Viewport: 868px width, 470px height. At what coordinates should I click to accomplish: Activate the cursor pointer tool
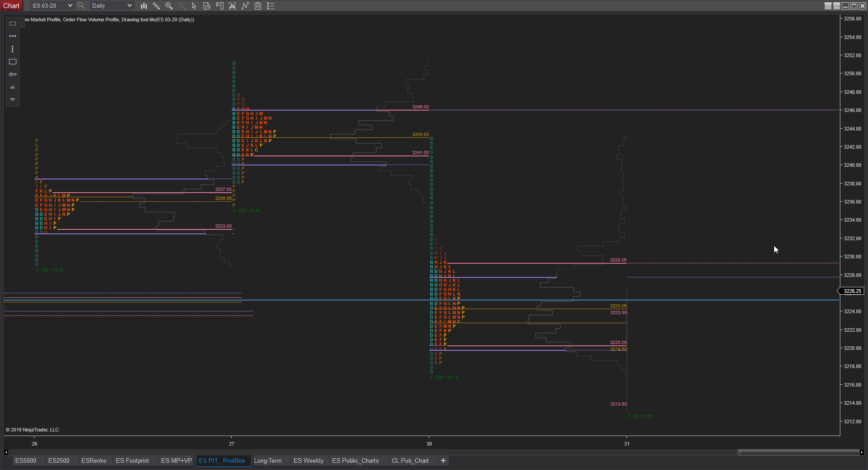coord(194,6)
